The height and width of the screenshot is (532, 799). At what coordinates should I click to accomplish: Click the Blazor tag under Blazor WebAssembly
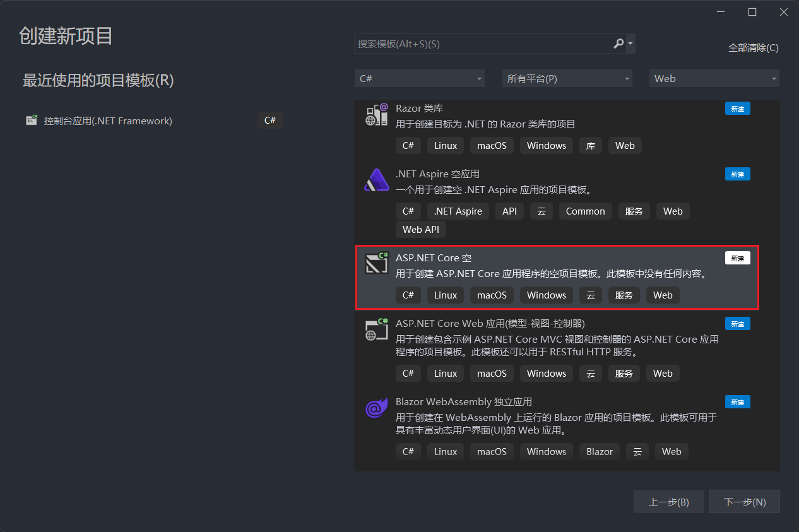pos(600,451)
